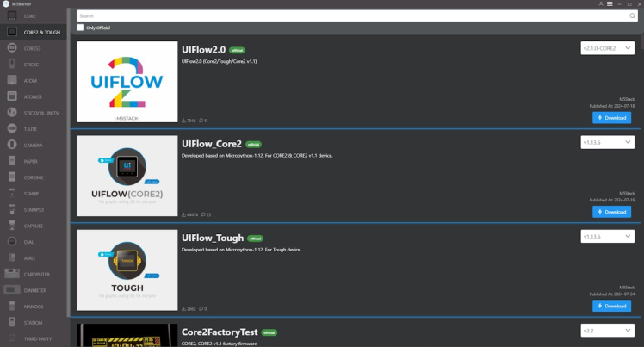
Task: Click the UIFlow_Core2 title
Action: point(212,144)
